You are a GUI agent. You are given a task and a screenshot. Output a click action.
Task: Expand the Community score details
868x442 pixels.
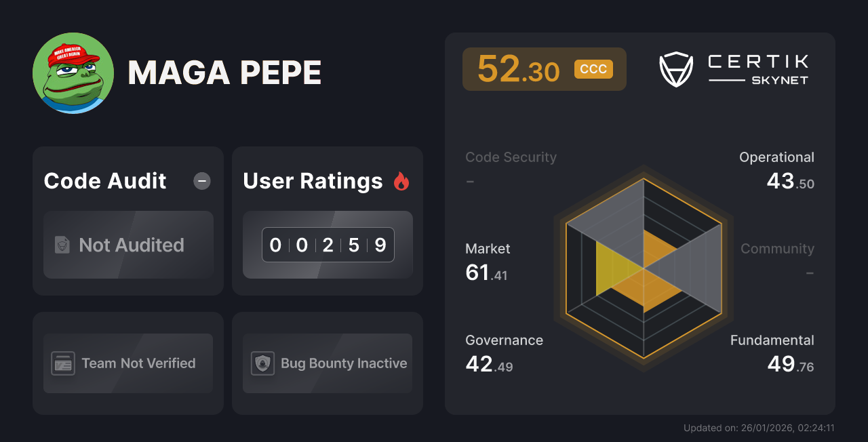(x=777, y=249)
